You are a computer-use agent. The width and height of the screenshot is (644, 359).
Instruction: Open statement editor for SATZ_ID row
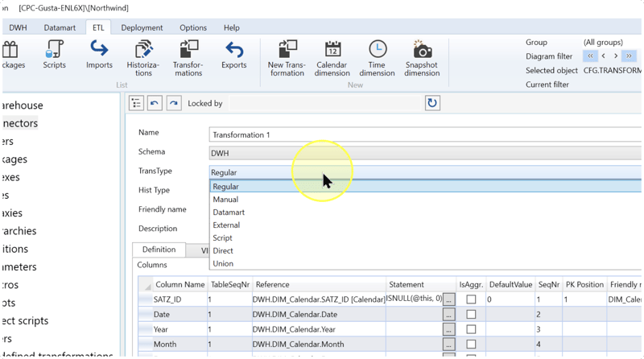coord(448,300)
